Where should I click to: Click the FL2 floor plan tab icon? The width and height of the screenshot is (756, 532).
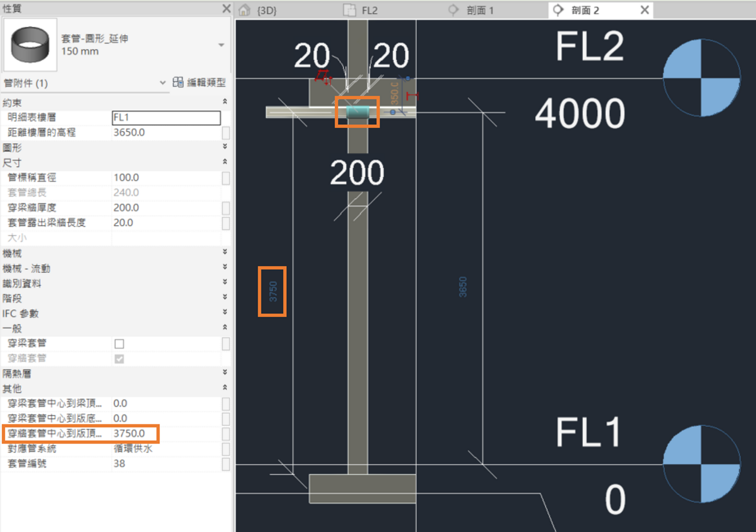tap(349, 10)
